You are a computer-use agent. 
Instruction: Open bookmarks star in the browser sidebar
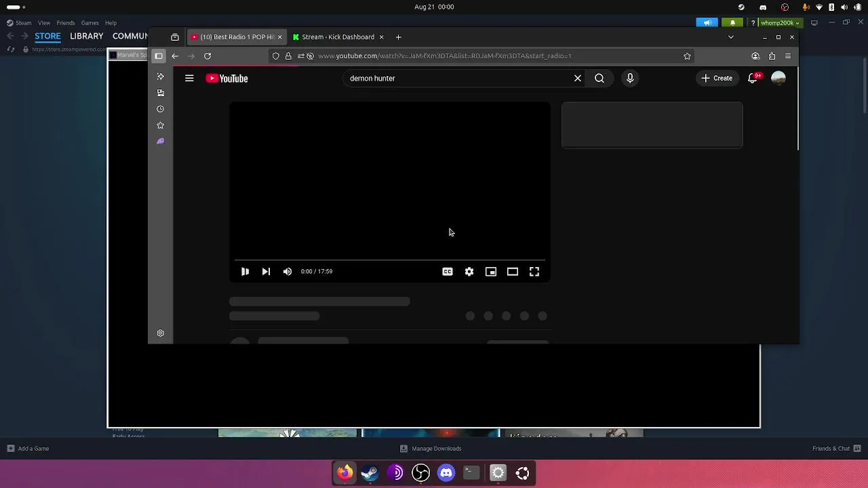click(161, 125)
